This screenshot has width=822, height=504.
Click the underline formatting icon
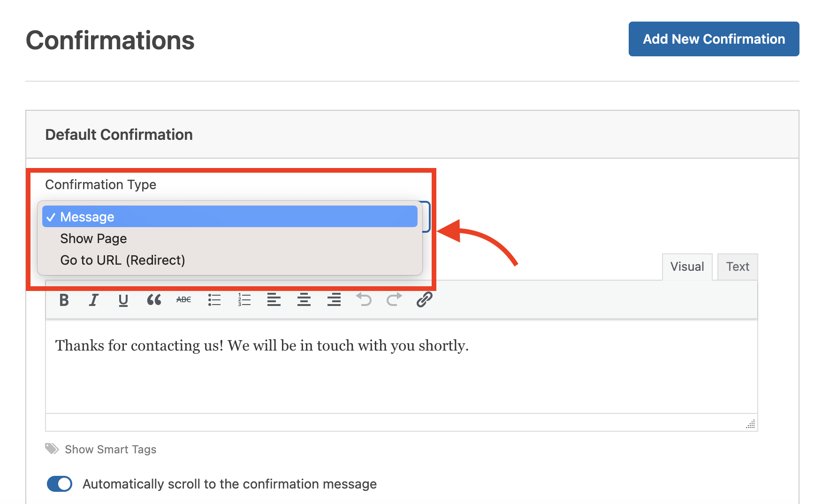(x=123, y=299)
